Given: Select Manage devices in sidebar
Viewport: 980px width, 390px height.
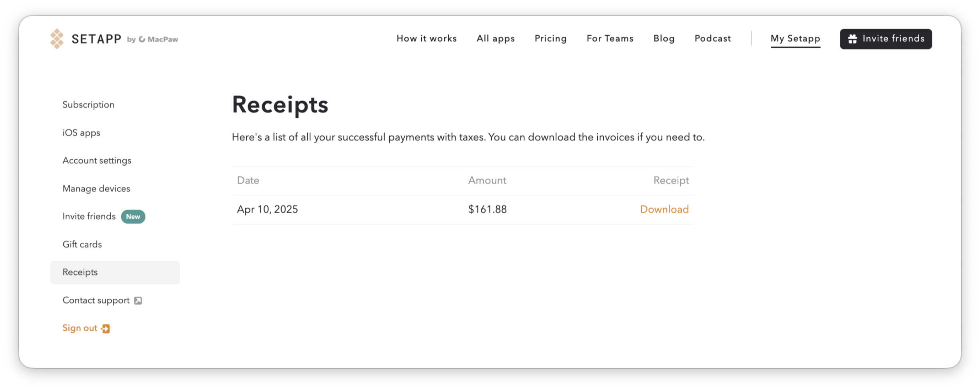Looking at the screenshot, I should 96,189.
